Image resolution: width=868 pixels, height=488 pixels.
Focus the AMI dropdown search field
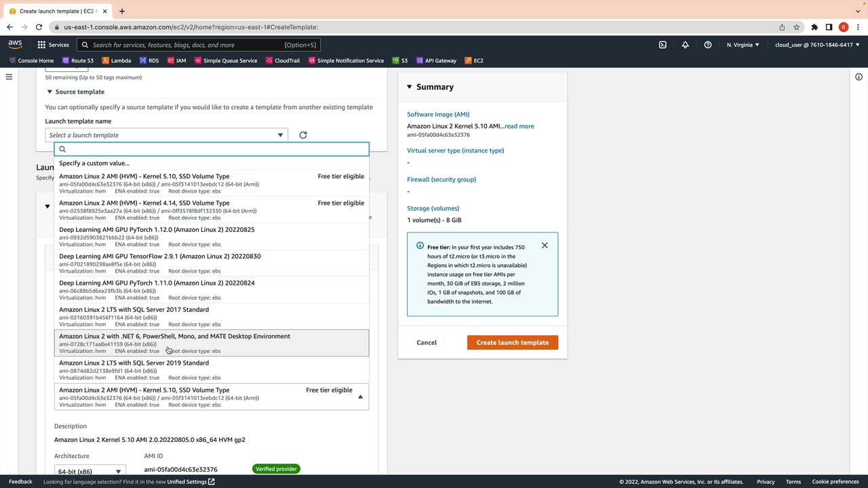[x=212, y=149]
